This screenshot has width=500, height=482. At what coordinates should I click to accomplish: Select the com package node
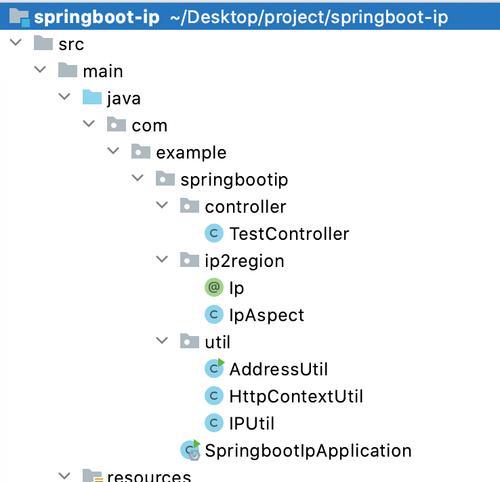point(149,126)
